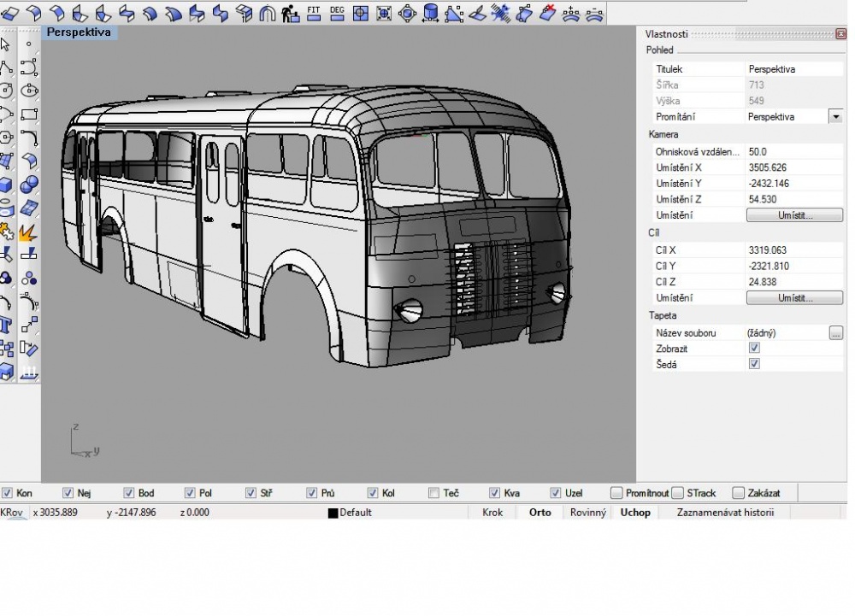
Task: Click the black Default layer swatch
Action: pos(333,513)
